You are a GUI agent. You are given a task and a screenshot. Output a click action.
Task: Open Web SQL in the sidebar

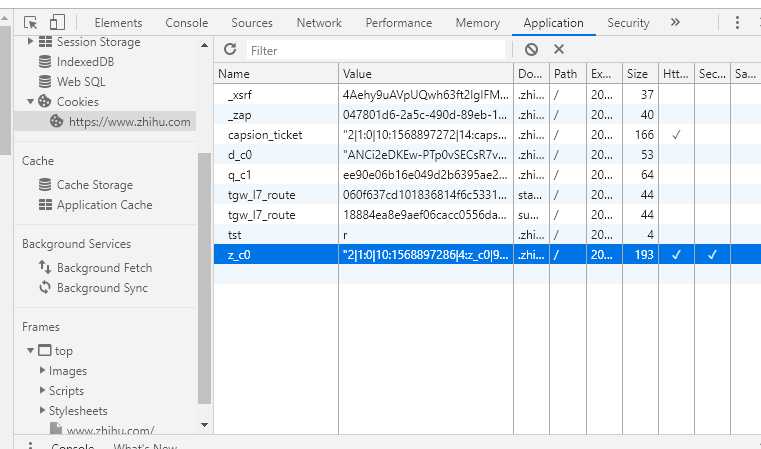81,82
